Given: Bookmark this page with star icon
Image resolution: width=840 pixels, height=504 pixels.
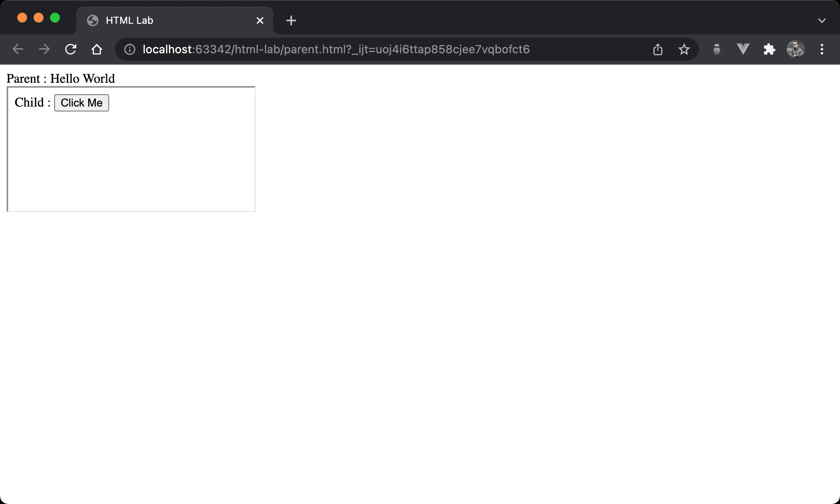Looking at the screenshot, I should [x=684, y=50].
